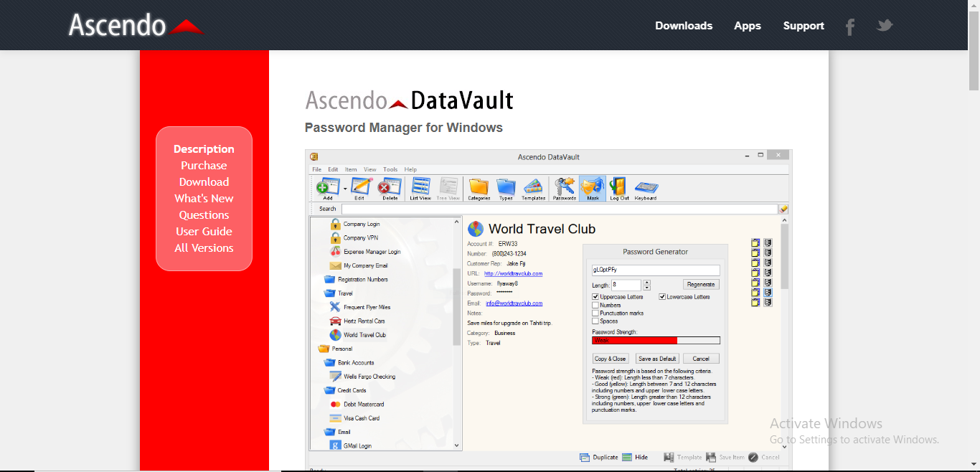Click the generated password text field
980x472 pixels.
pos(656,270)
